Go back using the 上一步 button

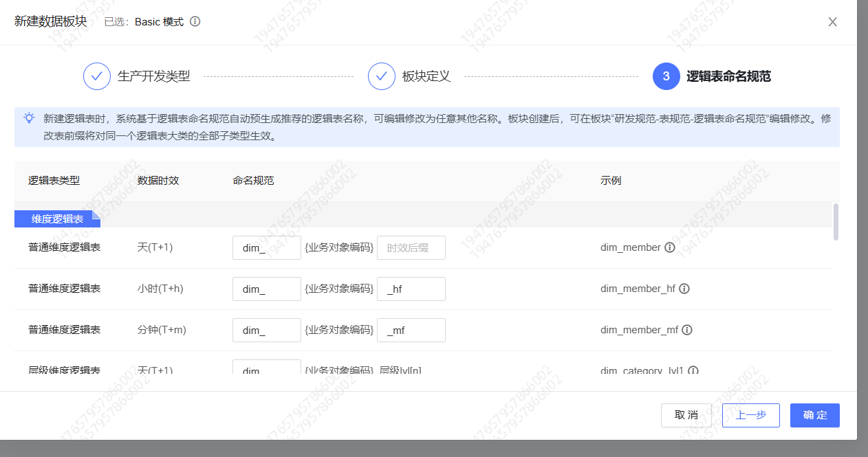(750, 415)
